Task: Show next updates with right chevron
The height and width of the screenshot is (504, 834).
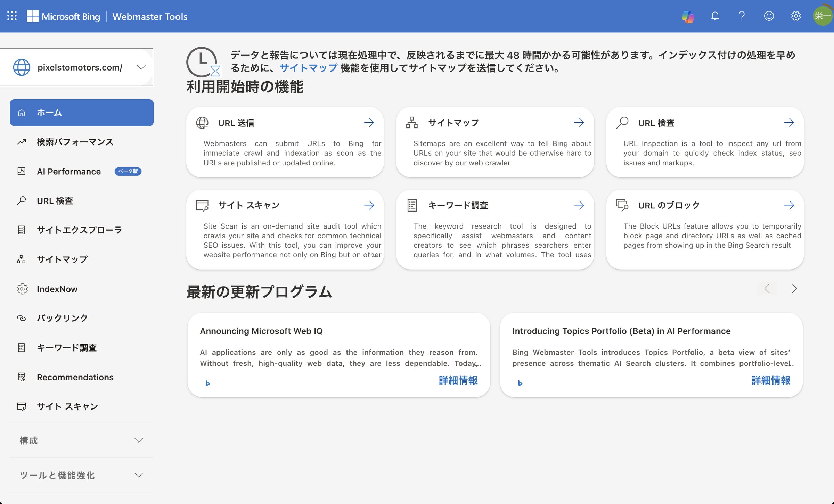Action: click(794, 288)
